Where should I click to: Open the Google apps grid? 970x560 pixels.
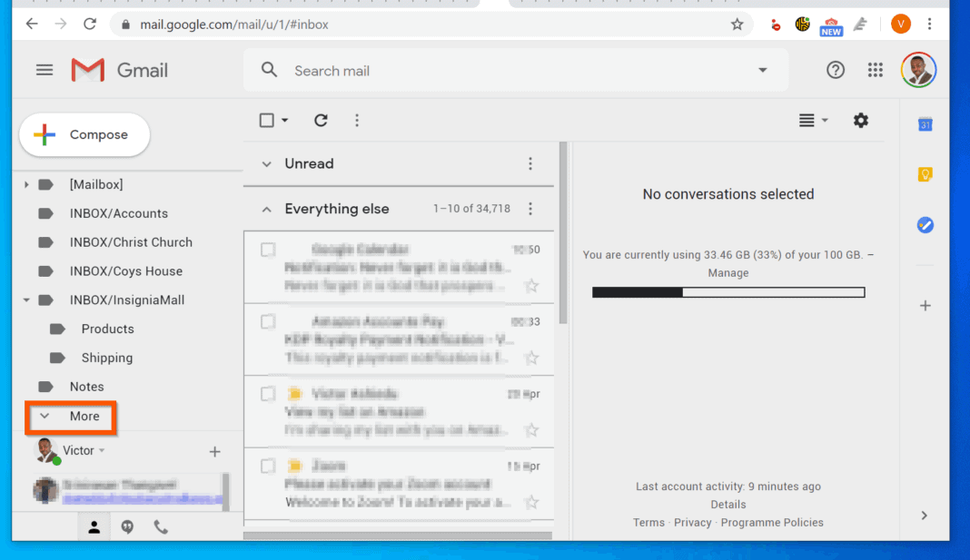tap(875, 69)
